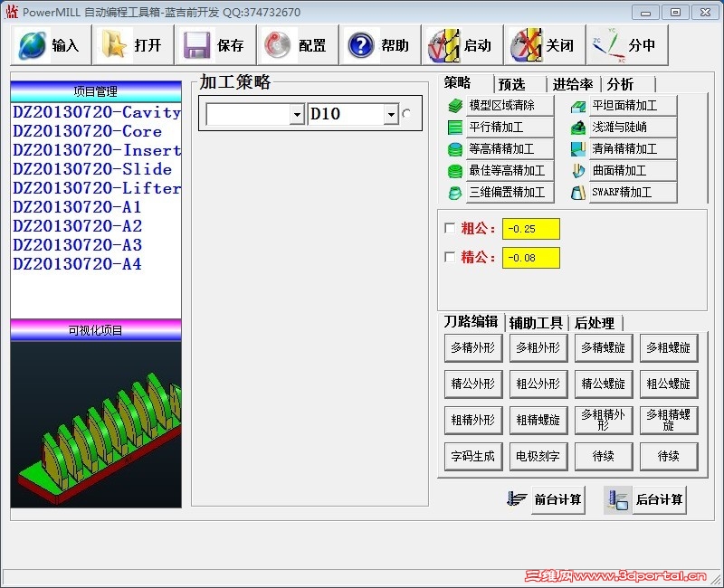
Task: Switch to the 后处理 tab
Action: [595, 323]
